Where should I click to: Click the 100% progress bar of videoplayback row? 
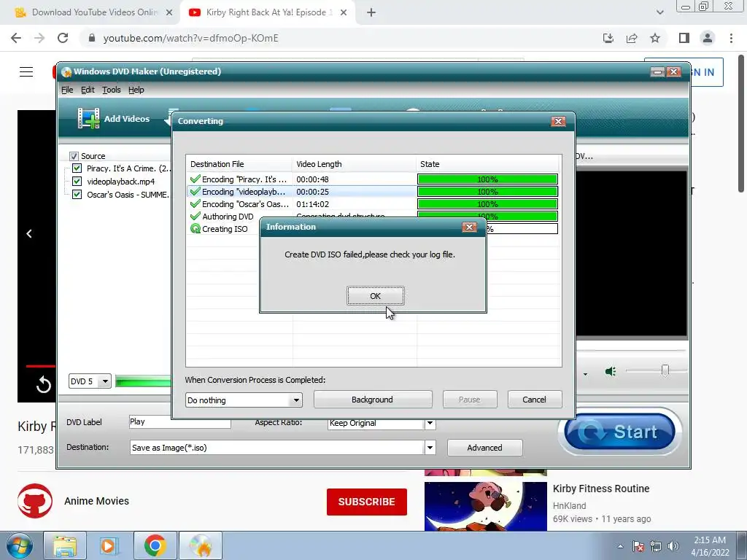[x=487, y=192]
